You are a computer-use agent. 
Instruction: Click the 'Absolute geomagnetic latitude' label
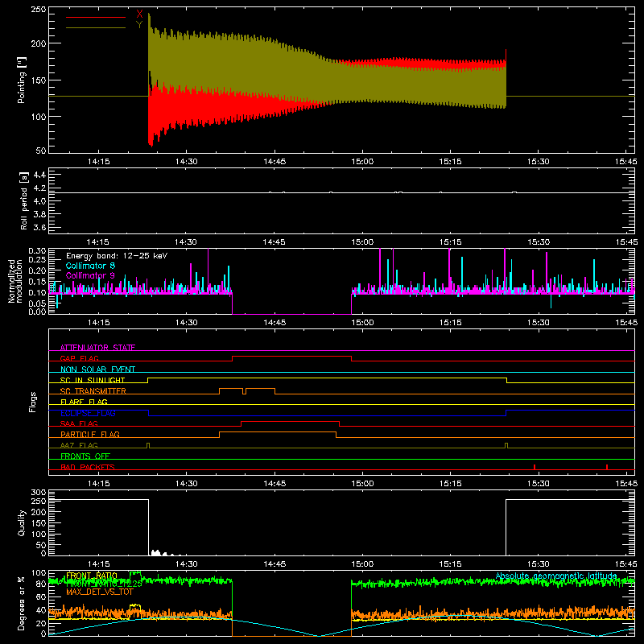(556, 576)
